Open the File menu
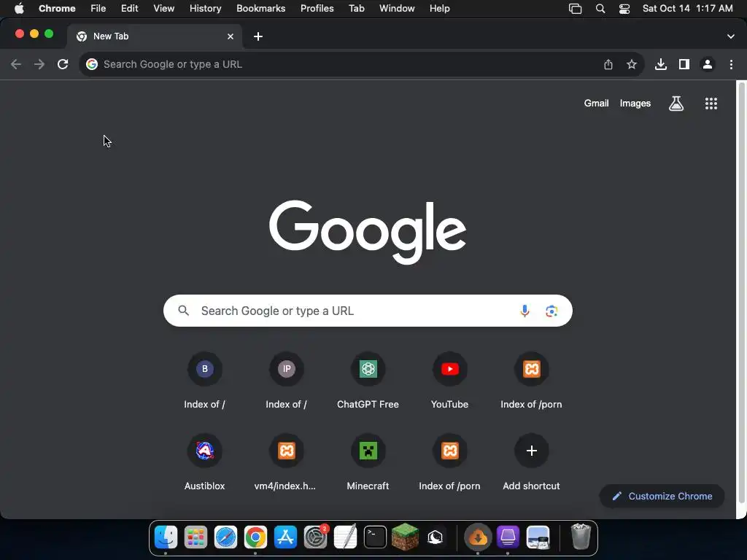Screen dimensions: 747x560 pyautogui.click(x=98, y=9)
